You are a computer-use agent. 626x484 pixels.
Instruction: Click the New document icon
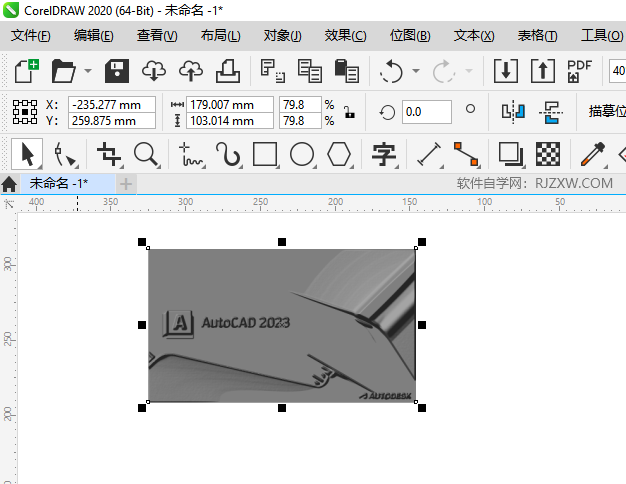click(x=27, y=71)
